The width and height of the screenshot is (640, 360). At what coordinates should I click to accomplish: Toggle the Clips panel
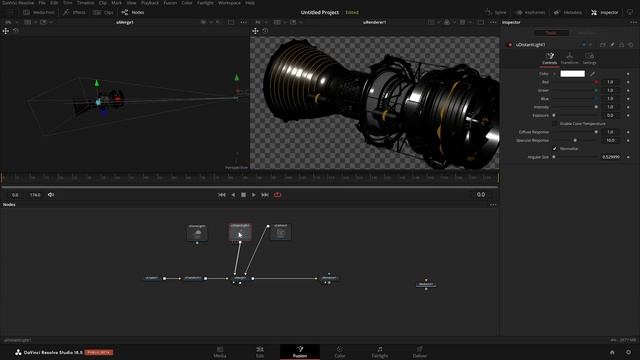(103, 12)
